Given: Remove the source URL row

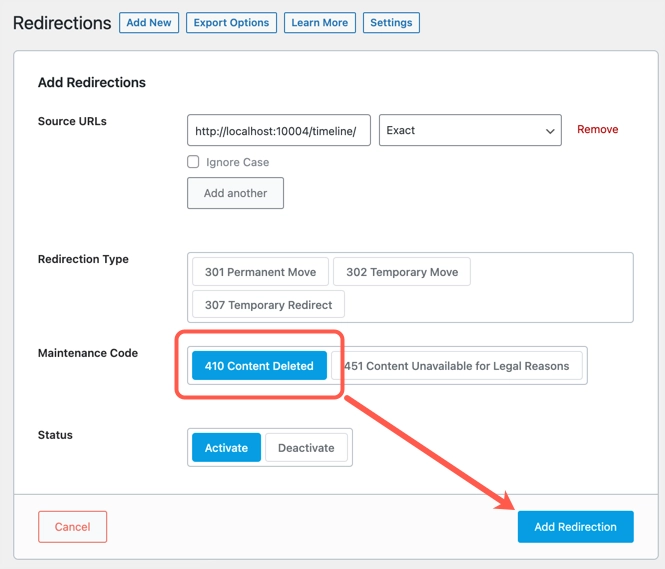Looking at the screenshot, I should point(598,130).
